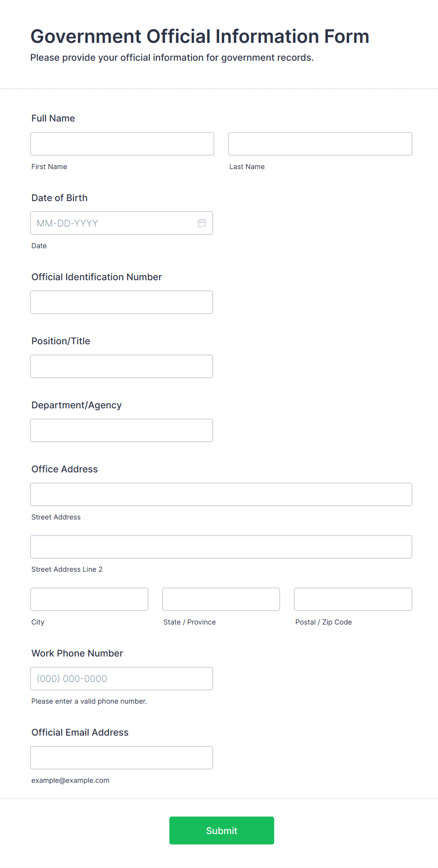Focus the Date of Birth MM-DD-YYYY field
This screenshot has height=868, width=438.
pos(122,223)
